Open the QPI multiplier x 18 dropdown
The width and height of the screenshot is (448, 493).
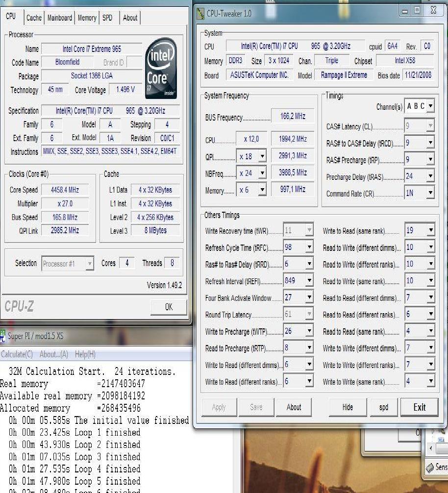tap(262, 156)
